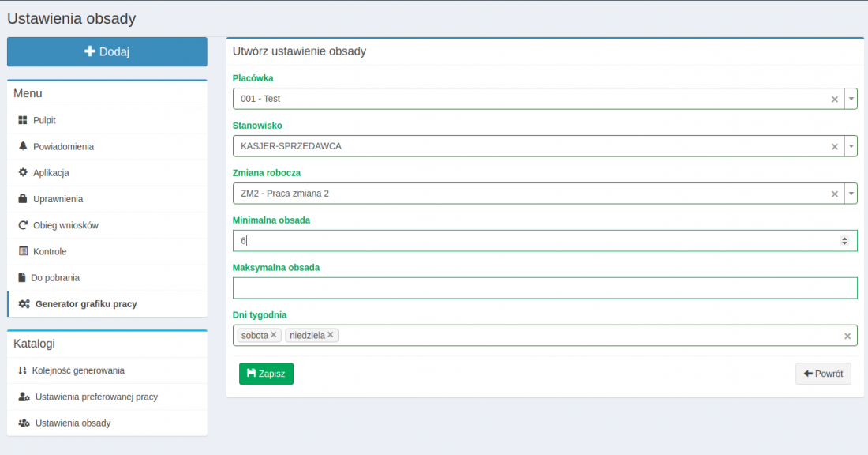Open the Stanowisko dropdown list
Screen dimensions: 868x455
pos(851,145)
